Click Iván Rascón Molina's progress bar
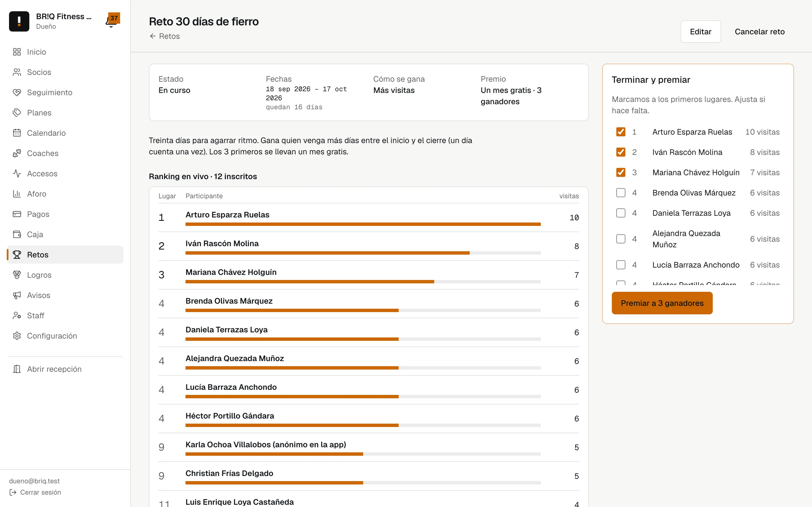The width and height of the screenshot is (812, 507). [x=363, y=253]
